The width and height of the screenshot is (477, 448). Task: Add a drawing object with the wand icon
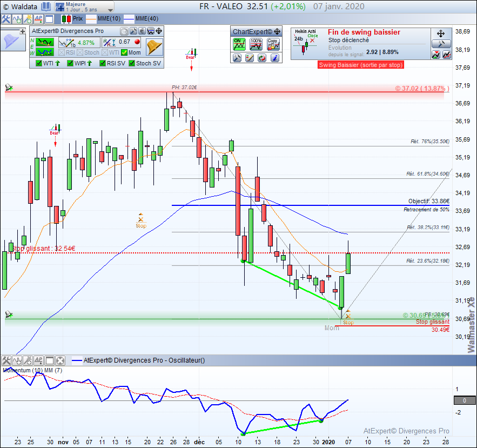coord(28,19)
